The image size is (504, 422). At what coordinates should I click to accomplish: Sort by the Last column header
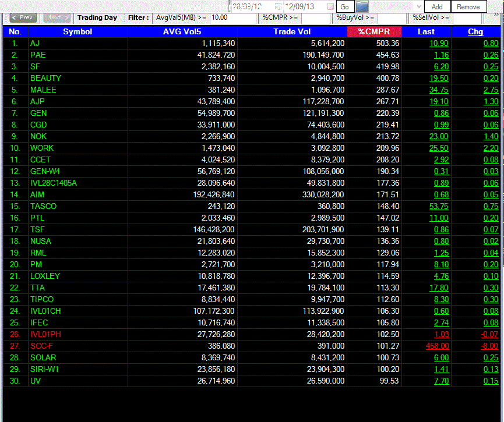click(426, 32)
